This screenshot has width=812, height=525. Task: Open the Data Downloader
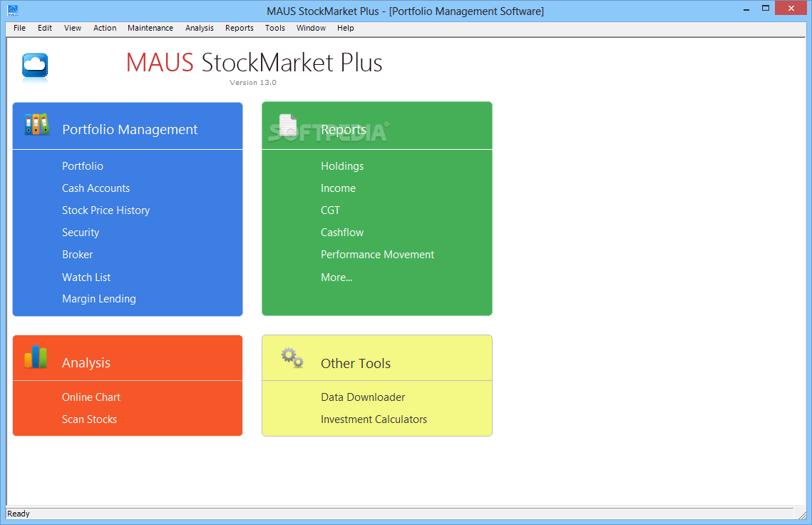point(363,397)
